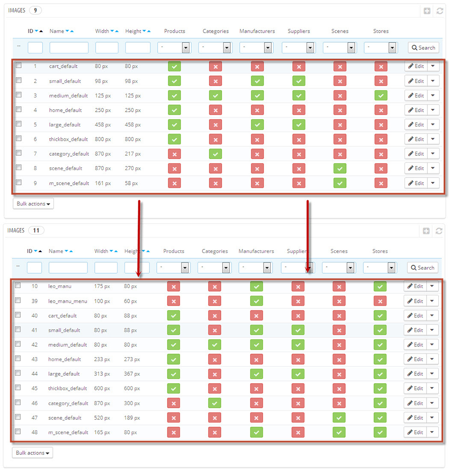Screen dimensions: 449x476
Task: Open the Bulk actions menu under the Images 11 table
Action: 32,453
